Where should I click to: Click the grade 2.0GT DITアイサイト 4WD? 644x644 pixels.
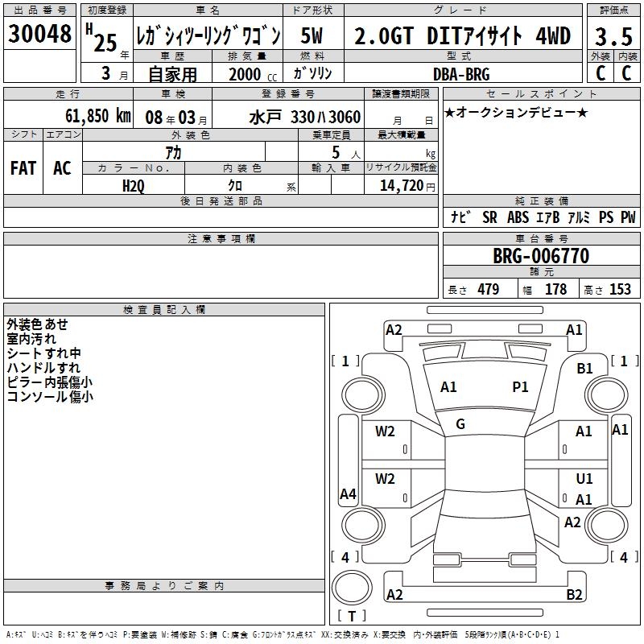click(462, 35)
